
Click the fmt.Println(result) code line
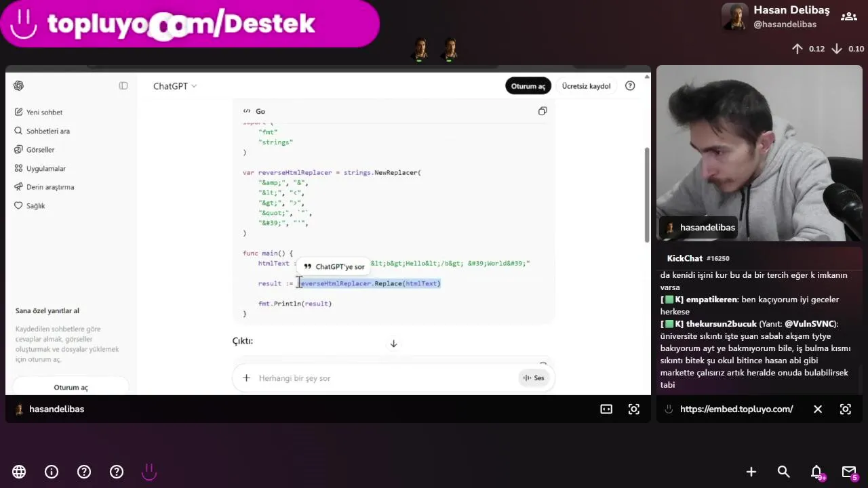tap(295, 304)
